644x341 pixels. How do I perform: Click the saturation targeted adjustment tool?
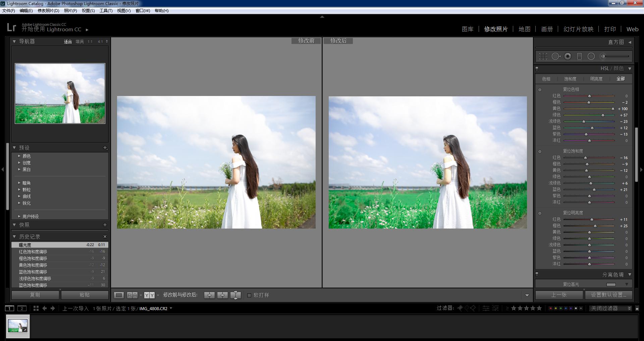[x=540, y=151]
